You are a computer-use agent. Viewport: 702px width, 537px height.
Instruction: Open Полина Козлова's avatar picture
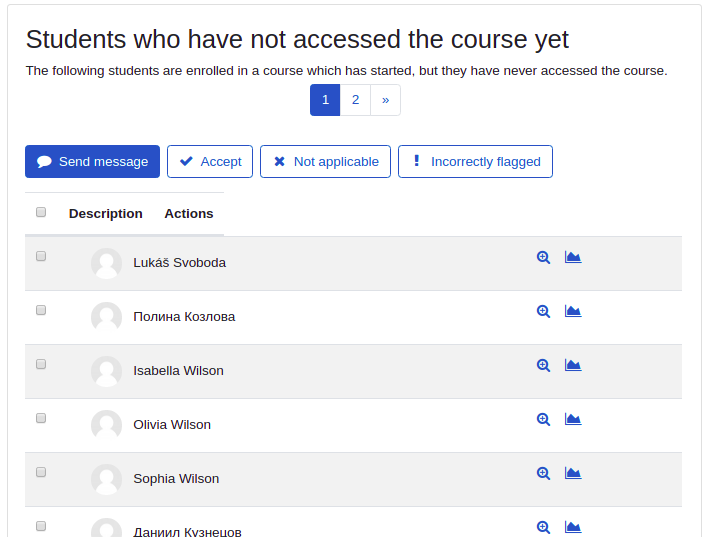point(107,317)
